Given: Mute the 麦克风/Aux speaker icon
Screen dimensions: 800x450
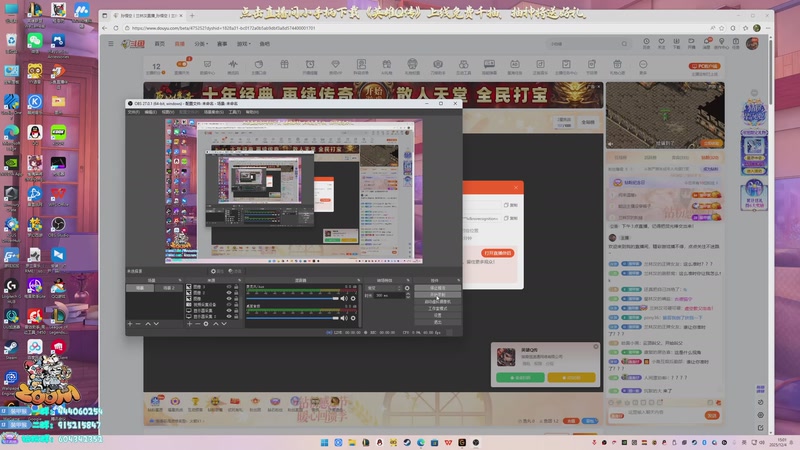Looking at the screenshot, I should coord(344,299).
